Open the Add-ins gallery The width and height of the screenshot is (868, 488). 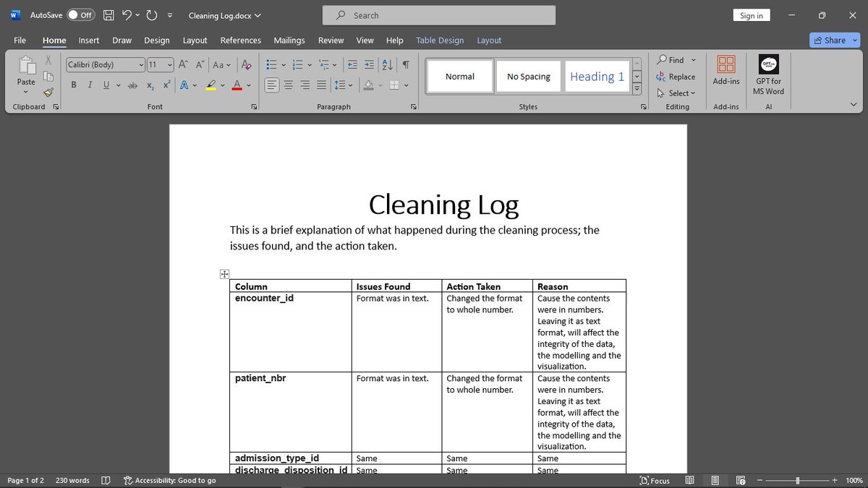click(726, 71)
